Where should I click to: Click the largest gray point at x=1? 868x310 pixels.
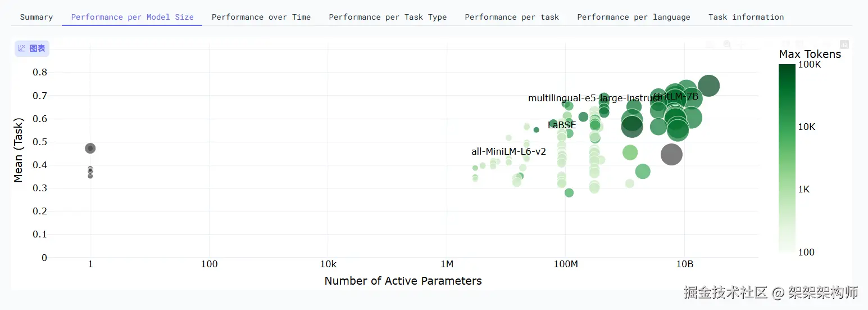[x=90, y=149]
